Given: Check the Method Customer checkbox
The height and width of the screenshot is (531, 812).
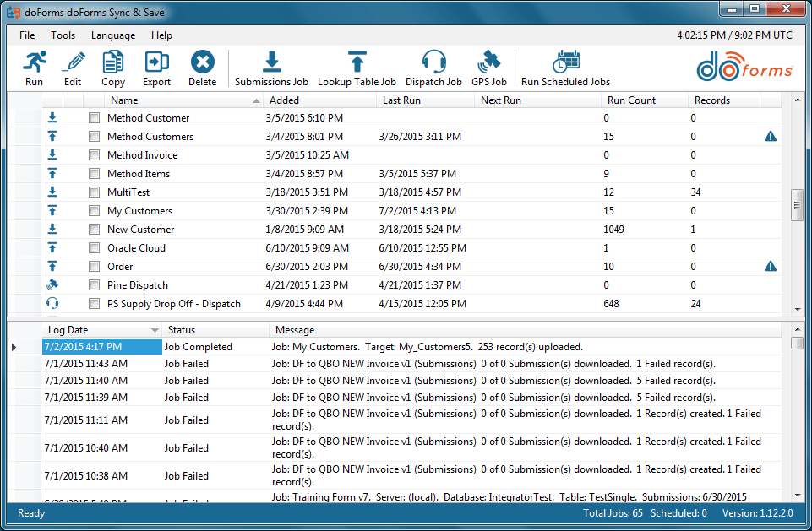Looking at the screenshot, I should point(94,118).
